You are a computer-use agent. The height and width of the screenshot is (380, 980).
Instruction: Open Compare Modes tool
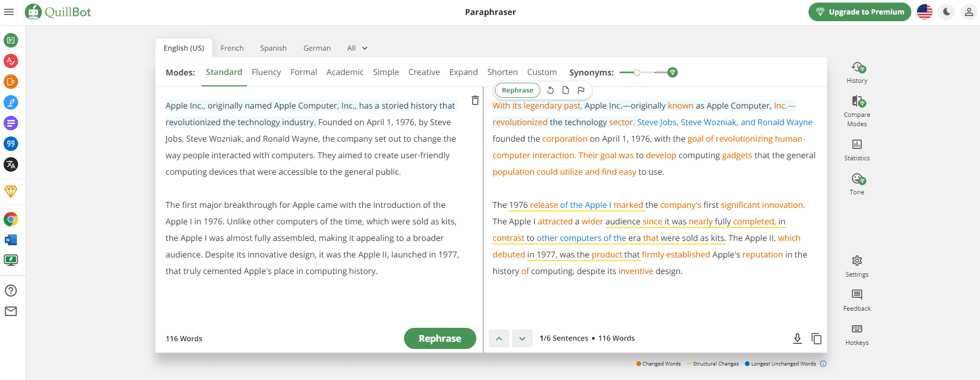857,110
